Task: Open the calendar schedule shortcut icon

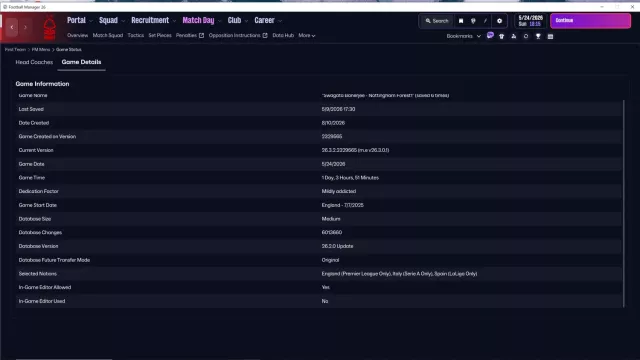Action: pyautogui.click(x=550, y=36)
